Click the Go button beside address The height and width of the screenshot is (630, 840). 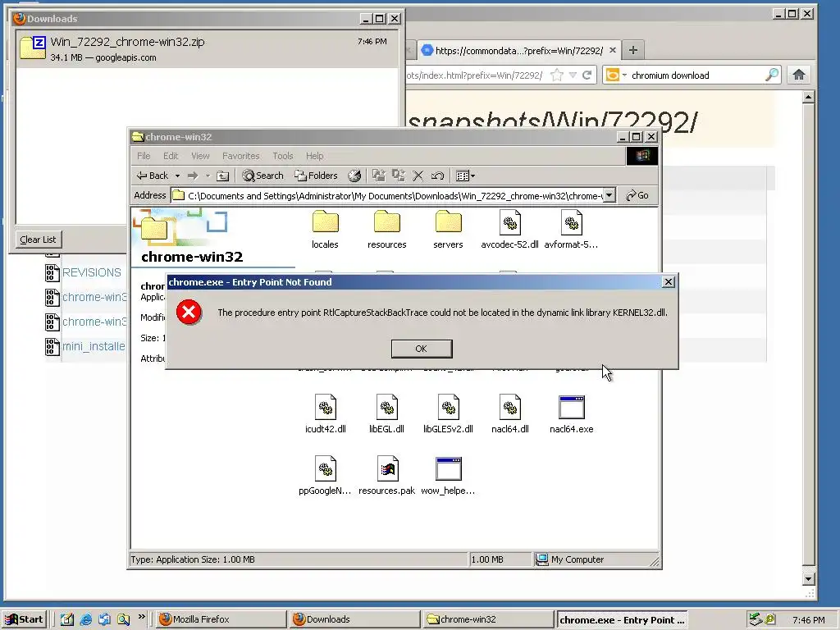[637, 195]
